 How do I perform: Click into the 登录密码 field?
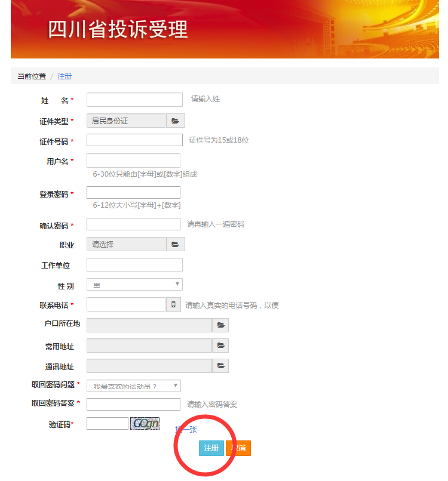click(x=133, y=192)
